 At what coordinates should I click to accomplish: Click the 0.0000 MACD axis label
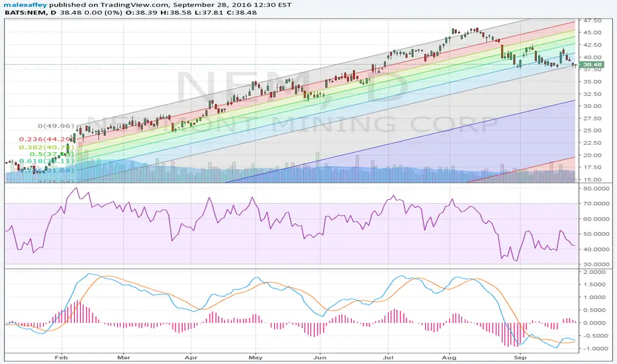click(x=595, y=323)
